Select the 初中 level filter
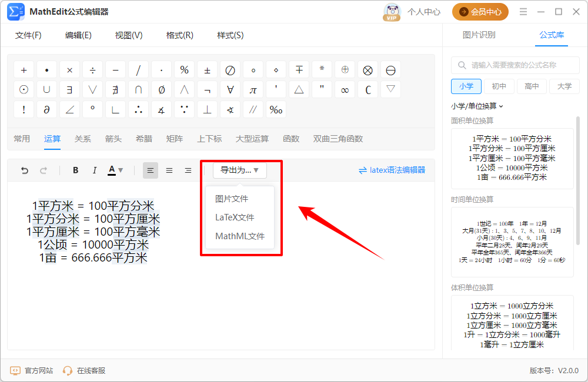Screen dimensions: 588x382 [499, 86]
